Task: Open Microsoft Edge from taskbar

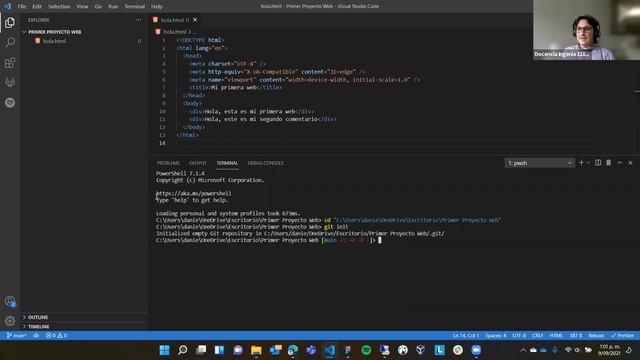Action: [x=293, y=350]
